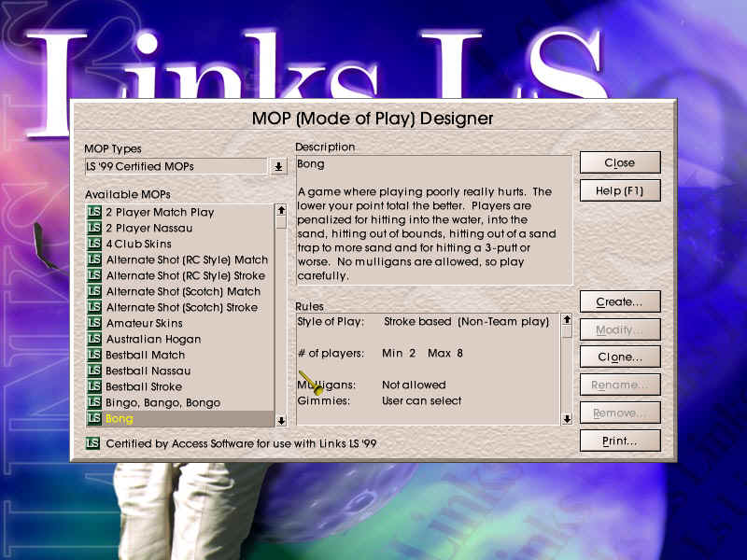Screen dimensions: 747x560
Task: Click the Gimmies: User can select line
Action: (379, 400)
